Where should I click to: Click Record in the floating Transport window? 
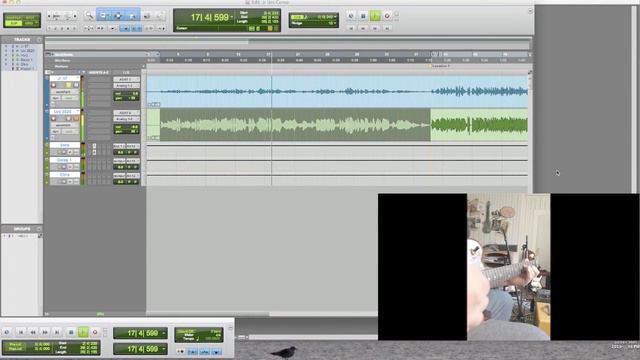coord(95,332)
